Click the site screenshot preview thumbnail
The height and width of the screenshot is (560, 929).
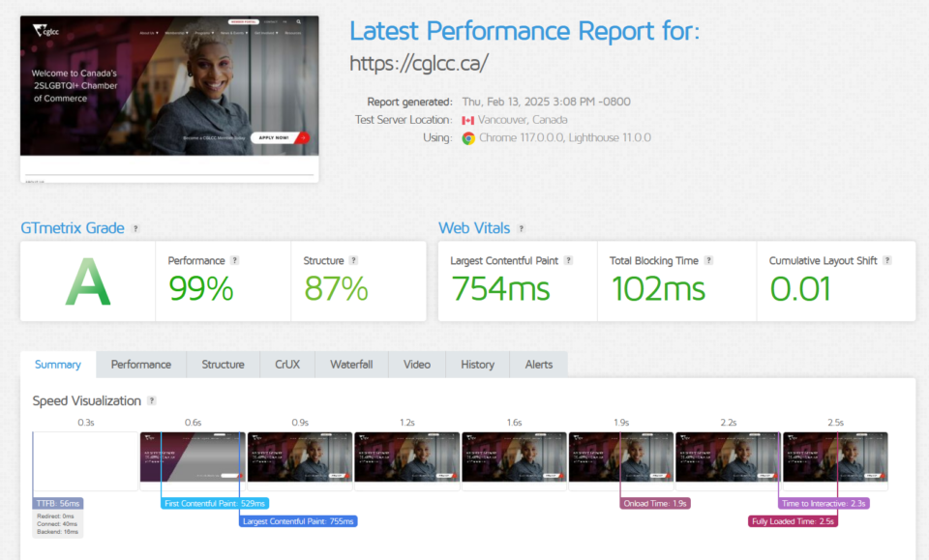(x=169, y=99)
